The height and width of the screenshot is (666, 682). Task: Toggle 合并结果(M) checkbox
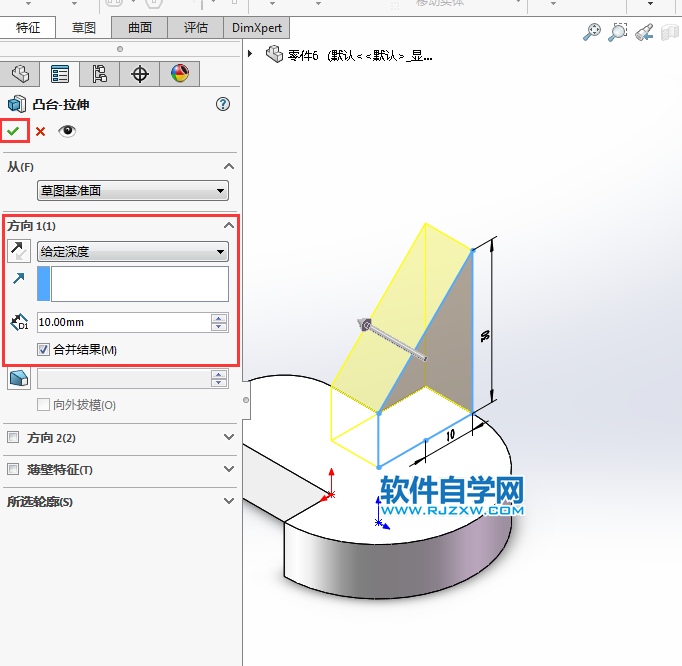click(x=43, y=349)
